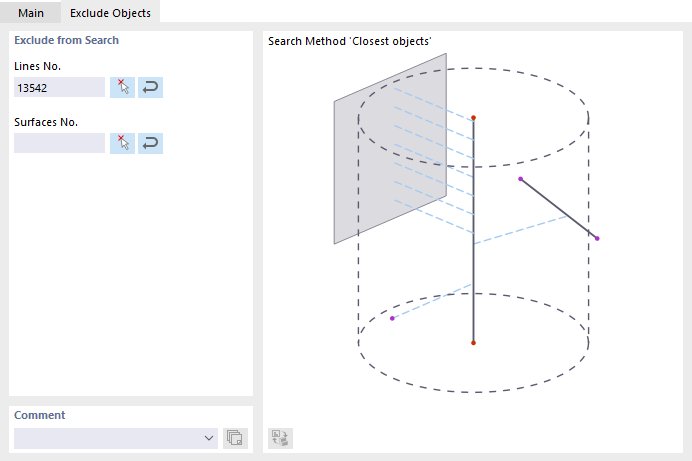Click the return arrow beside Lines No.
This screenshot has width=692, height=461.
click(150, 87)
